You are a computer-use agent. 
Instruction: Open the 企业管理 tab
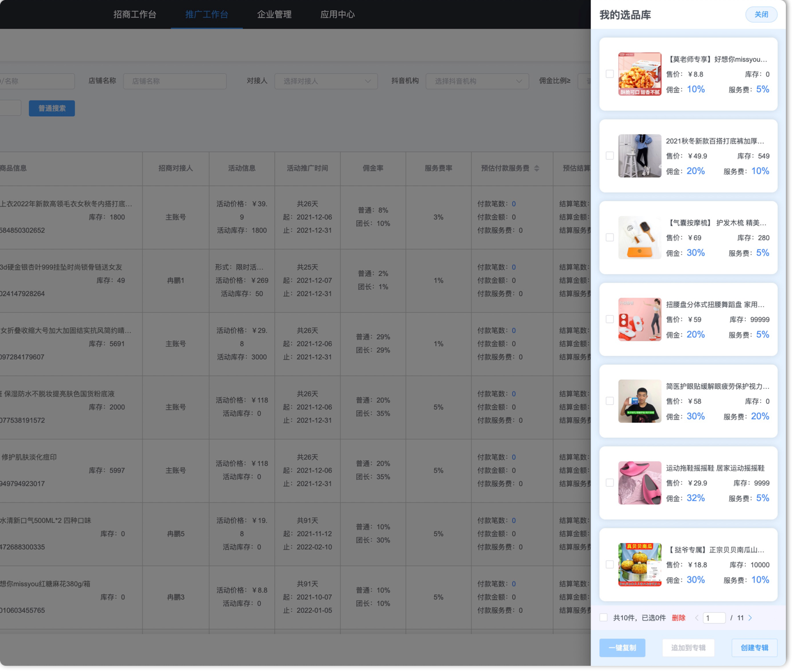coord(274,15)
